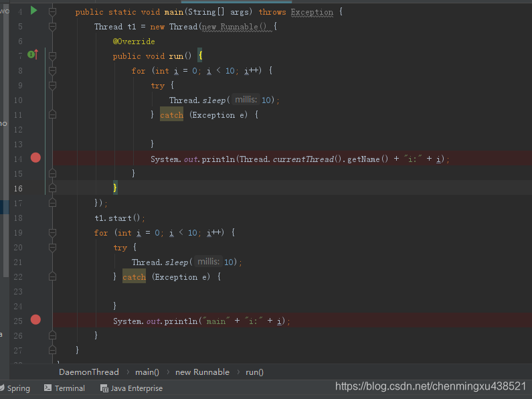Click new Runnable() on line 5

(x=234, y=27)
